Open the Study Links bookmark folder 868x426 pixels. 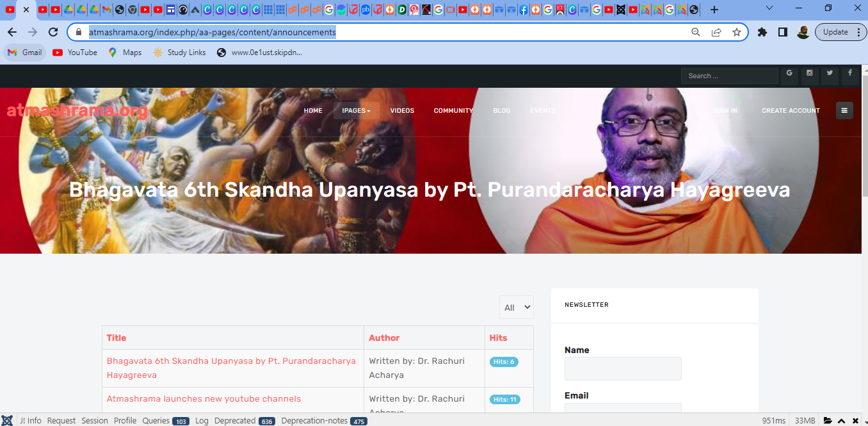click(x=179, y=53)
